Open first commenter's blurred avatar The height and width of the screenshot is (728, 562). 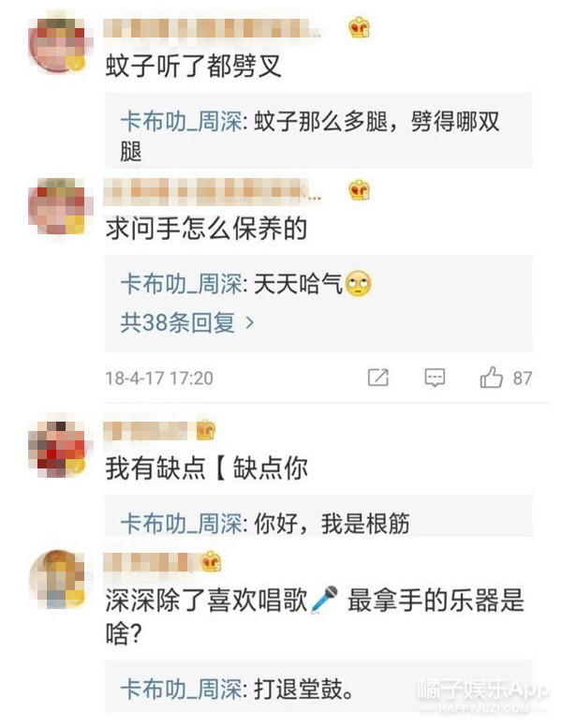(x=59, y=45)
